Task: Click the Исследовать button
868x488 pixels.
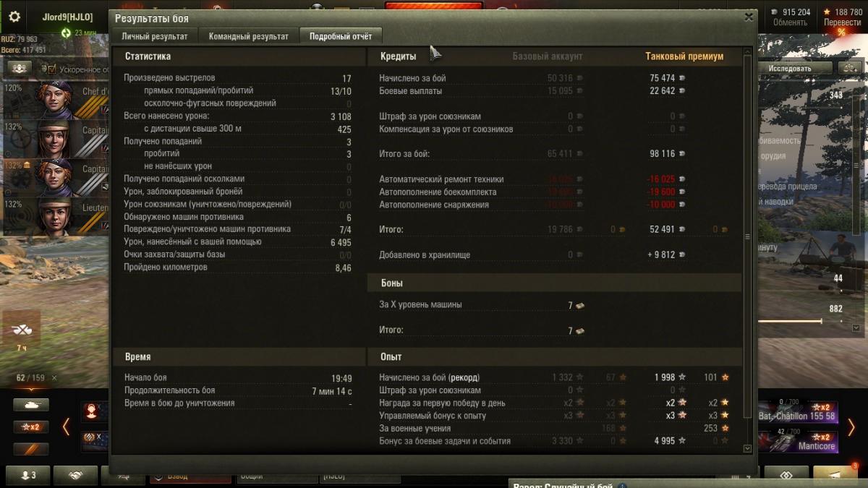Action: coord(790,68)
